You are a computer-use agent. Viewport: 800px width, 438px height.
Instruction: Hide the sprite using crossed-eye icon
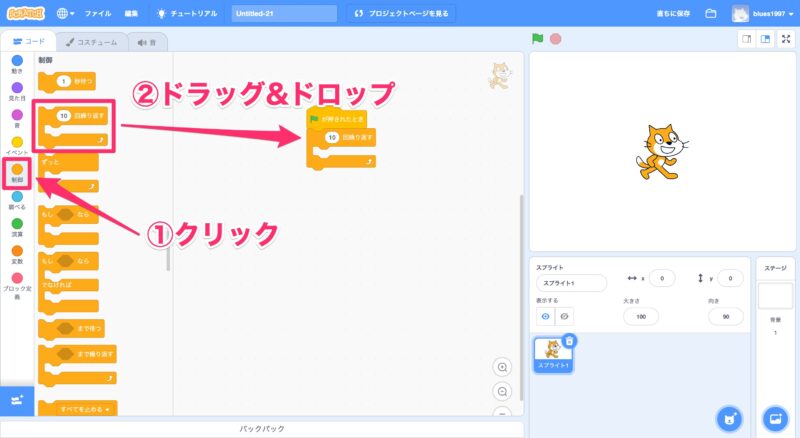(565, 316)
